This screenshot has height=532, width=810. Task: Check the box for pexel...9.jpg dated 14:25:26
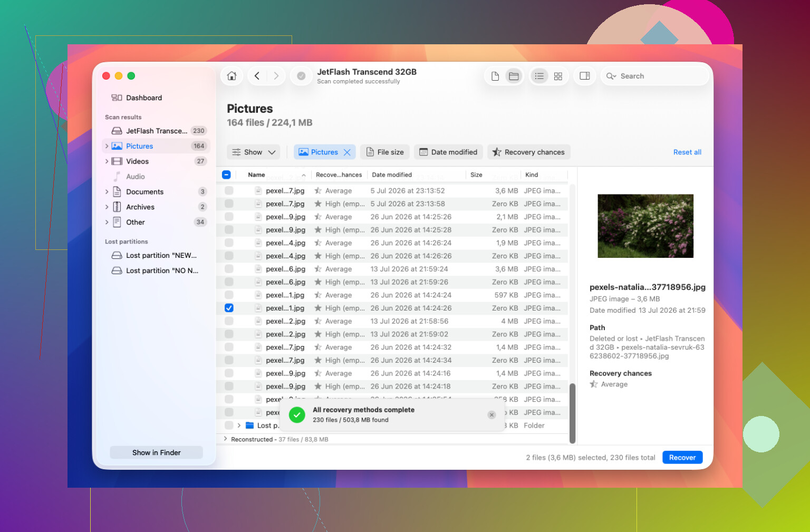coord(229,217)
